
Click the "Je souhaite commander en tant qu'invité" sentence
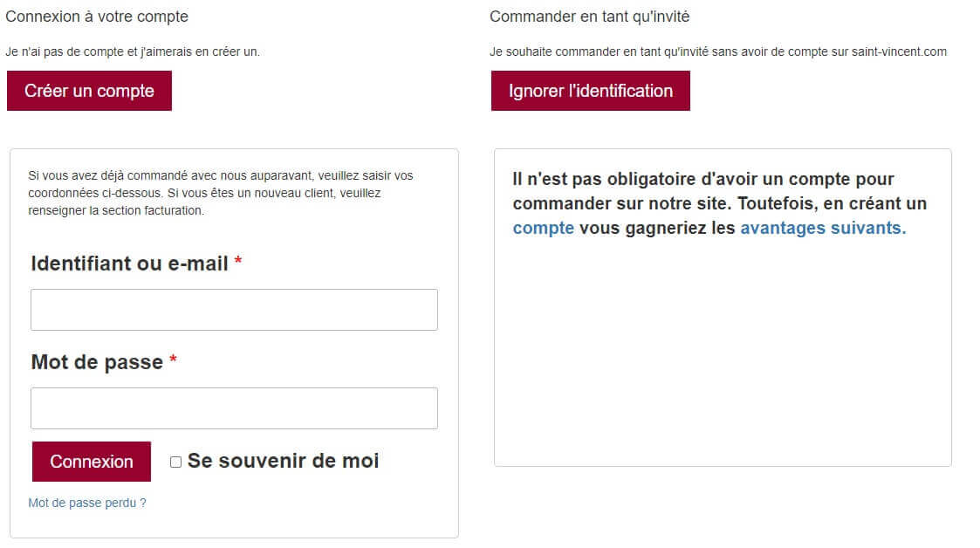coord(717,51)
